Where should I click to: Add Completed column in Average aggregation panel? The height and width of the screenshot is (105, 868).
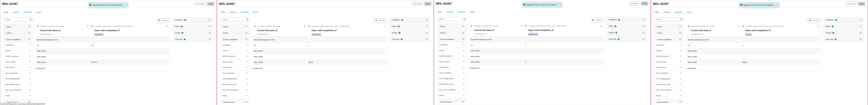click(30, 45)
